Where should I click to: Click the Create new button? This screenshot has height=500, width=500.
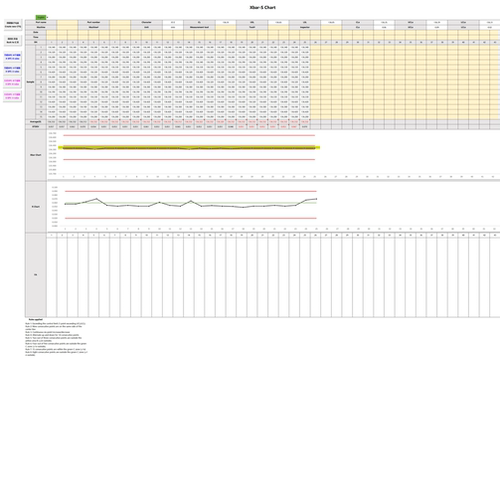pos(13,25)
